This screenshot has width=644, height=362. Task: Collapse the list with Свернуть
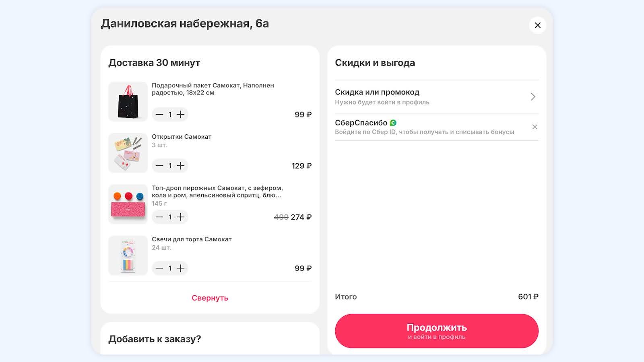click(210, 298)
